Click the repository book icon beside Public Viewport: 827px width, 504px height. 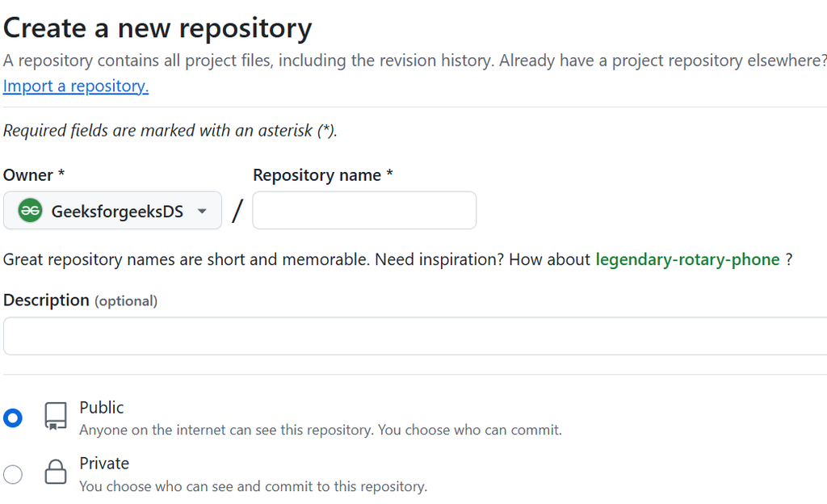click(x=56, y=416)
